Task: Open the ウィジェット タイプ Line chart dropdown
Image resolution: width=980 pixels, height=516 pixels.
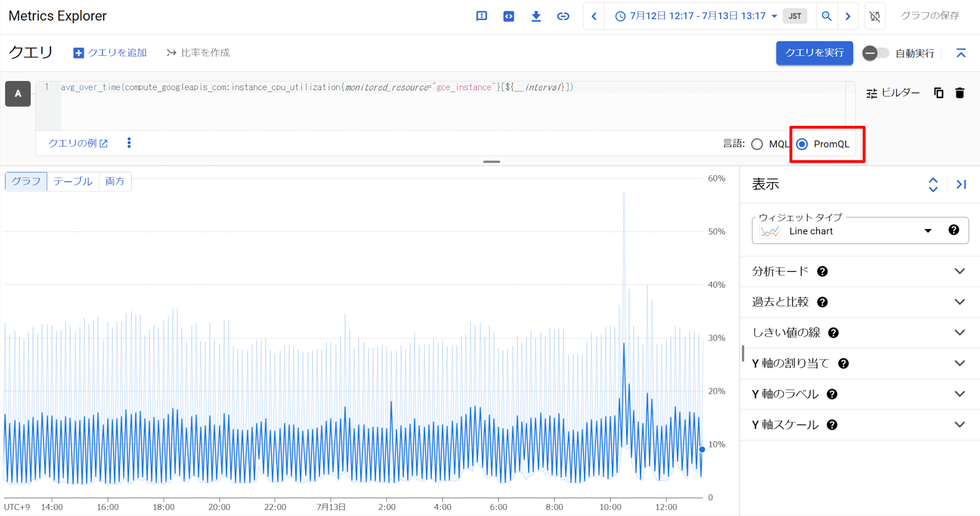Action: (x=847, y=231)
